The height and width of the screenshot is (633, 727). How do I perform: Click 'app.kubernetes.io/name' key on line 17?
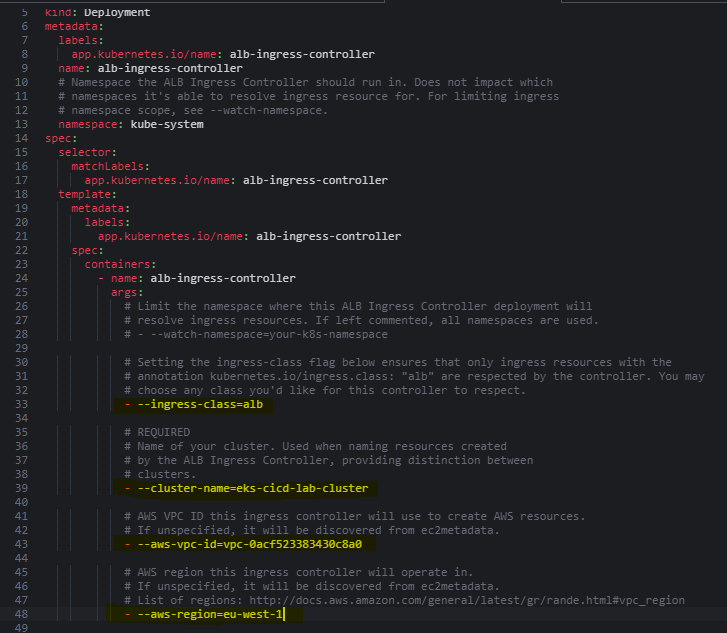click(157, 180)
